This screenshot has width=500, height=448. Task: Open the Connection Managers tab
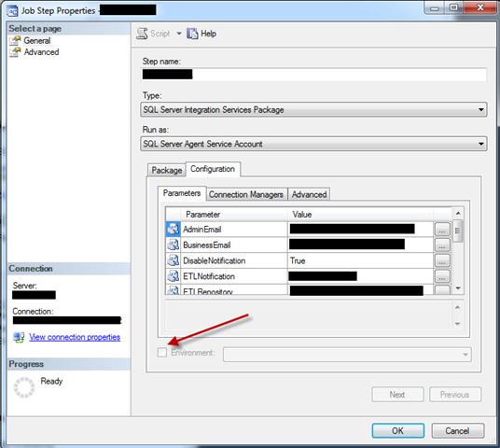tap(246, 194)
